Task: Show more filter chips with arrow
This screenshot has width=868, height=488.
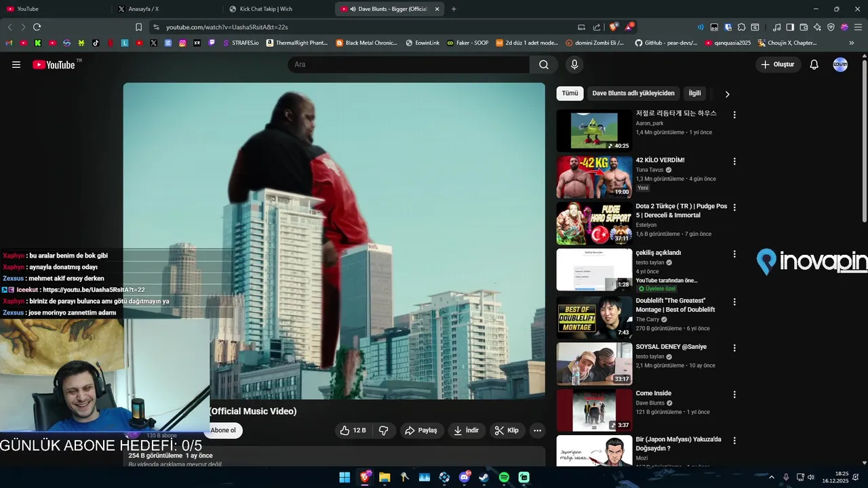Action: click(x=727, y=94)
